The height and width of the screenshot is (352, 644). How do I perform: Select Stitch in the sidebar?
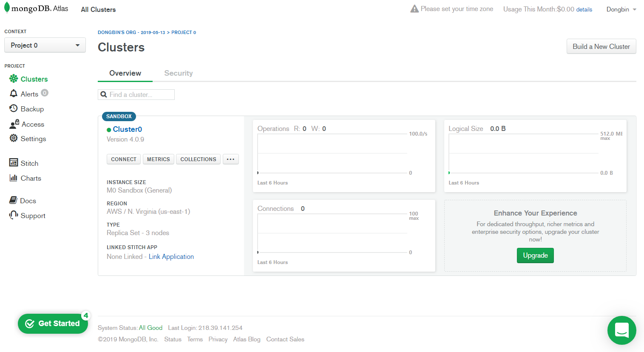tap(29, 163)
